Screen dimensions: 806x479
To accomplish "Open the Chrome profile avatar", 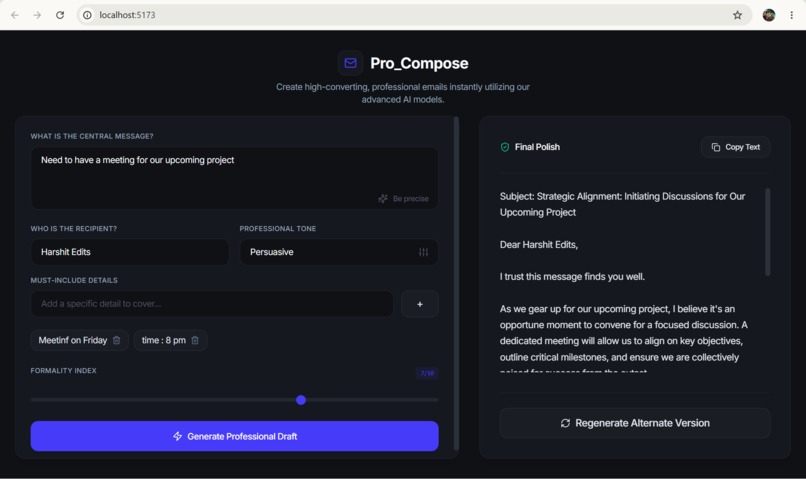I will (768, 15).
